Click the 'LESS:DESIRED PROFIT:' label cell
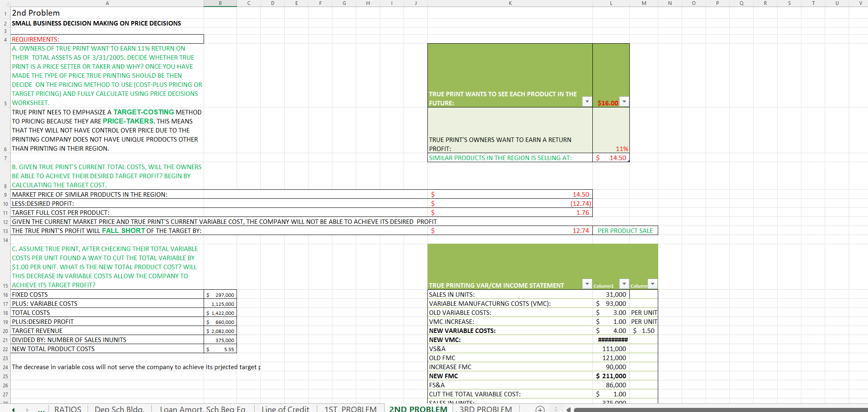Image resolution: width=868 pixels, height=412 pixels. (x=107, y=203)
